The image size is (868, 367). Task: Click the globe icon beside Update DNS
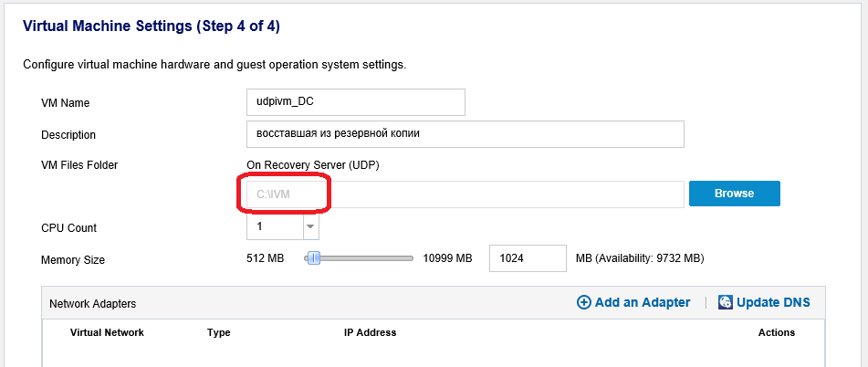point(726,302)
